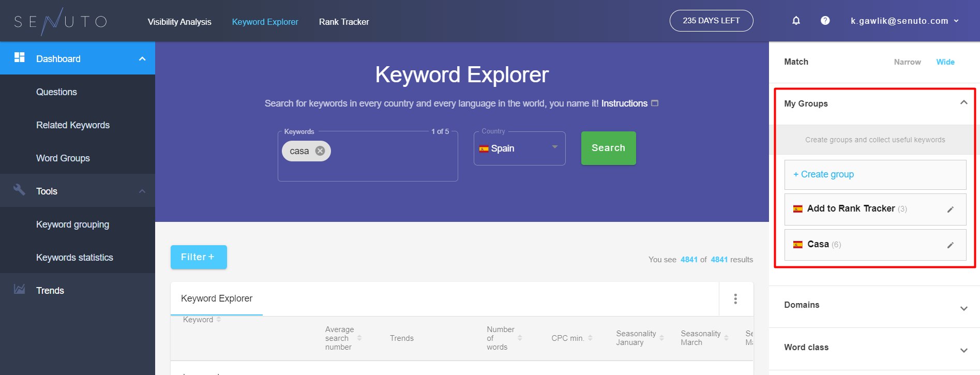Open the k.gawlik@senuto.com account menu
Image resolution: width=980 pixels, height=375 pixels.
[904, 21]
